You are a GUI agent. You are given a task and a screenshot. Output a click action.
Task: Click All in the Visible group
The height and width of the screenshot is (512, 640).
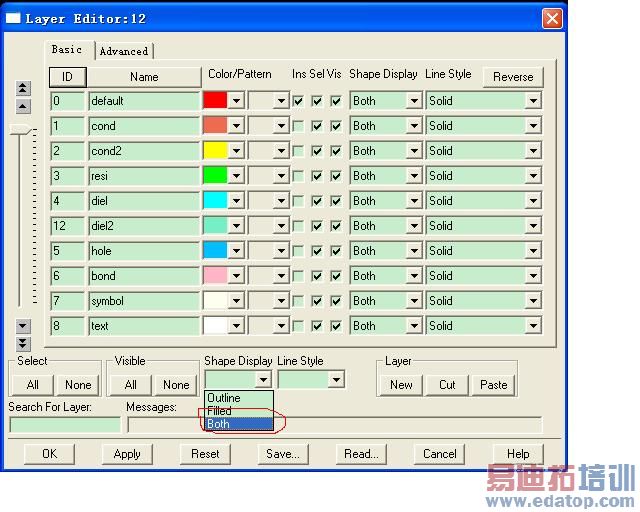(x=130, y=385)
